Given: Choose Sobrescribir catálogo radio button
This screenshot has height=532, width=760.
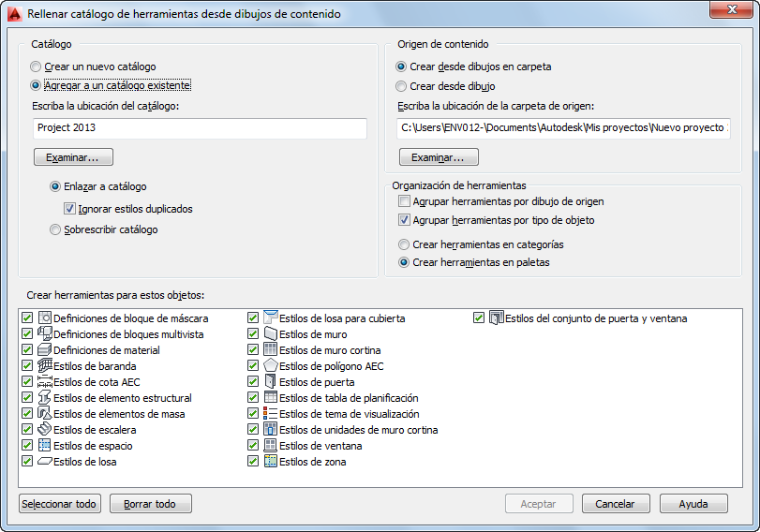Looking at the screenshot, I should [55, 229].
